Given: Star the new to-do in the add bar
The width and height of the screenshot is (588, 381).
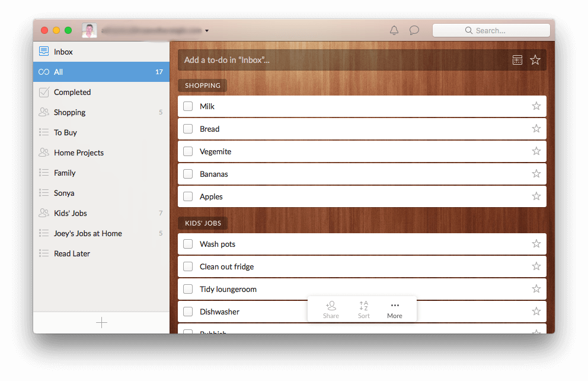Looking at the screenshot, I should (x=535, y=59).
